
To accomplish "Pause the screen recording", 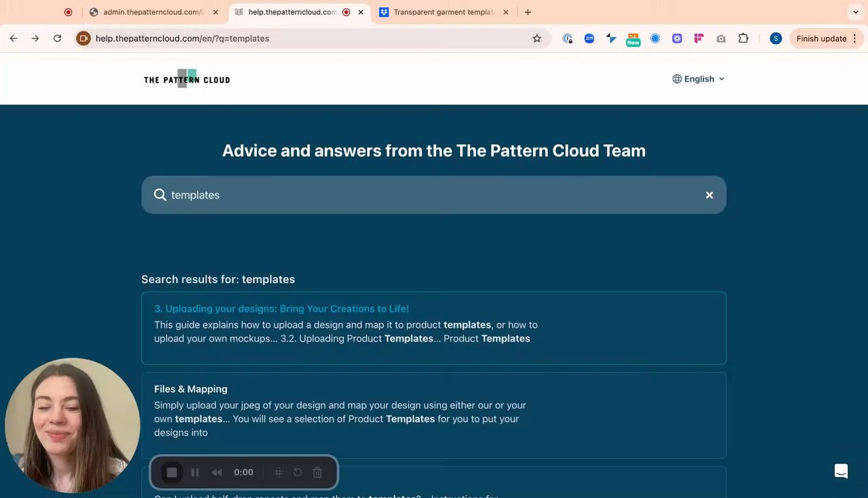I will point(195,473).
